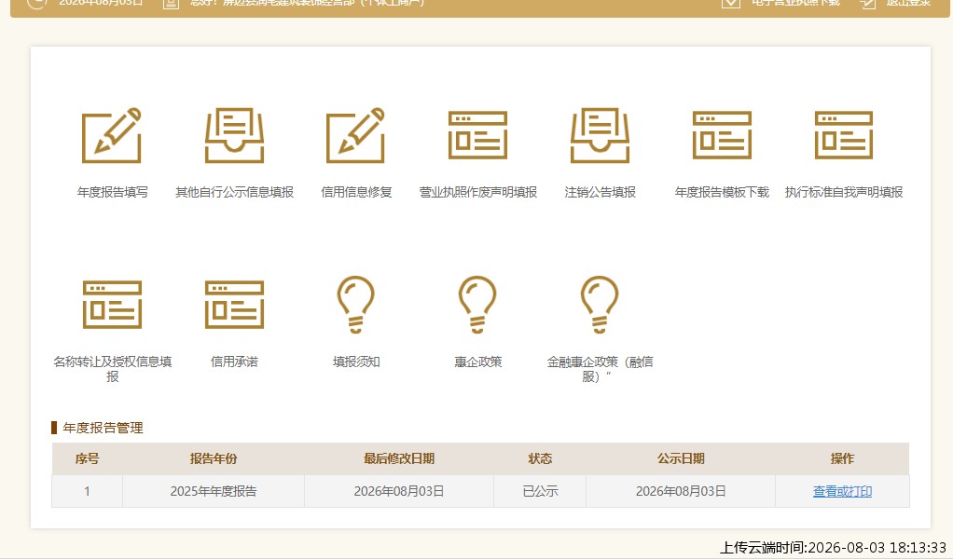Viewport: 953px width, 560px height.
Task: Click the date under 最后修改日期
Action: pyautogui.click(x=399, y=491)
